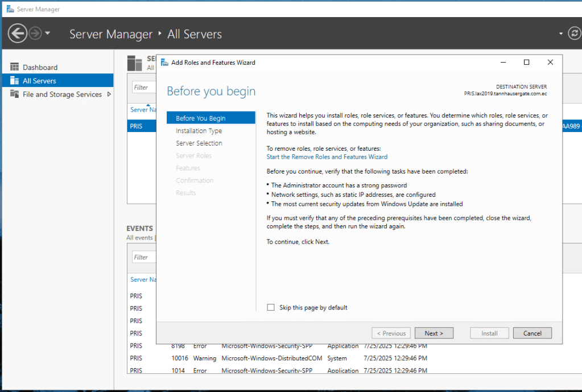Open Start the Remove Roles and Features Wizard

(327, 157)
